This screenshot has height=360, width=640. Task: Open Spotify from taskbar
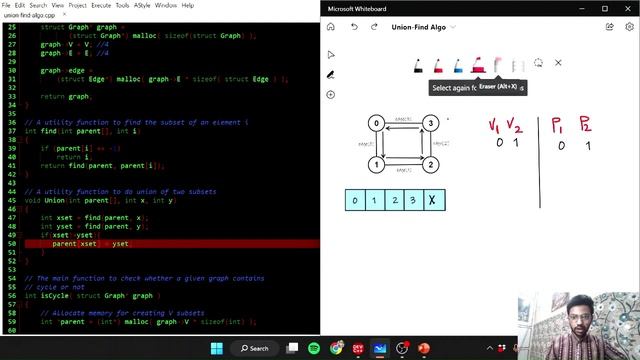(314, 348)
